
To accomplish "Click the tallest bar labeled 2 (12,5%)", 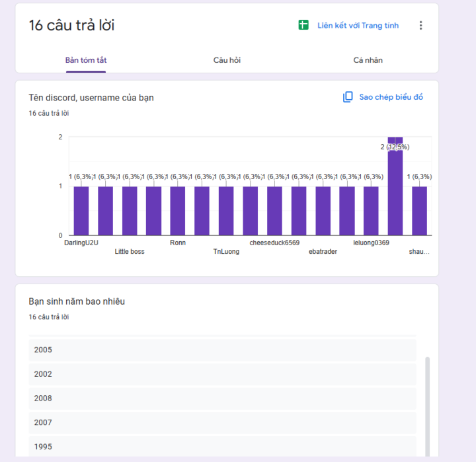I will pyautogui.click(x=395, y=186).
